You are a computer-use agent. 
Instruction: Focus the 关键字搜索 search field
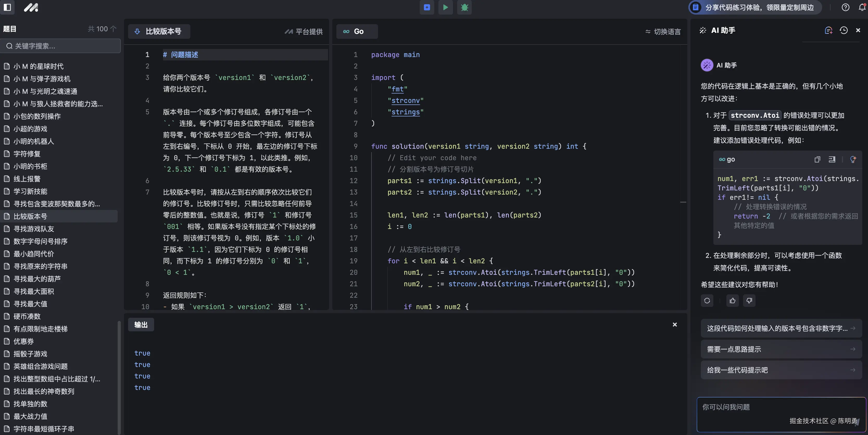[61, 46]
